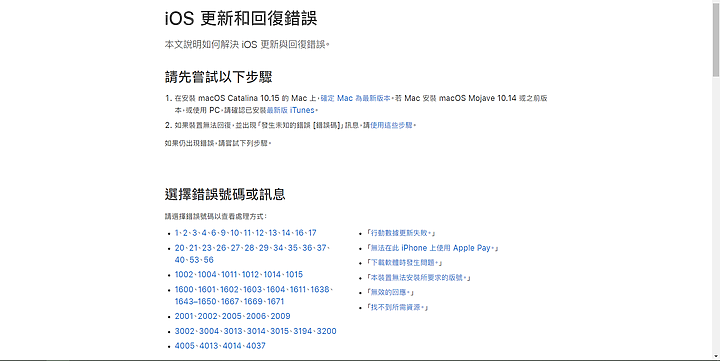Viewport: 720px width, 361px height.
Task: Open error code 56 link
Action: click(208, 260)
